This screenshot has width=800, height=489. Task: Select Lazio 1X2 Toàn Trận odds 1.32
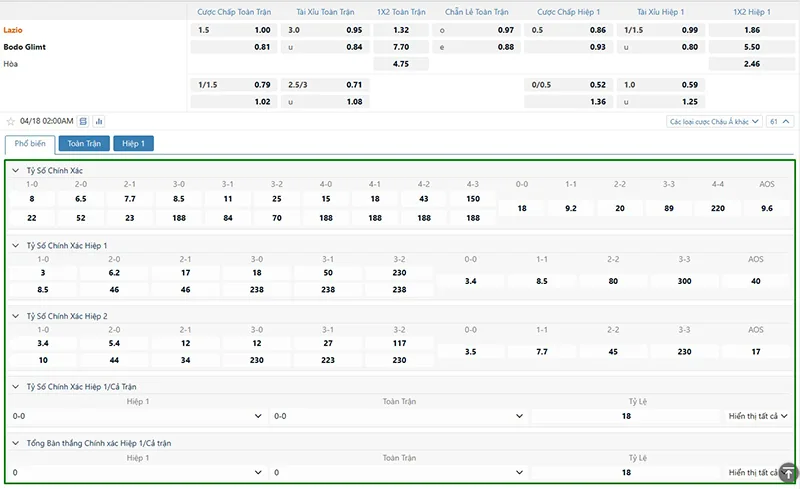point(401,31)
